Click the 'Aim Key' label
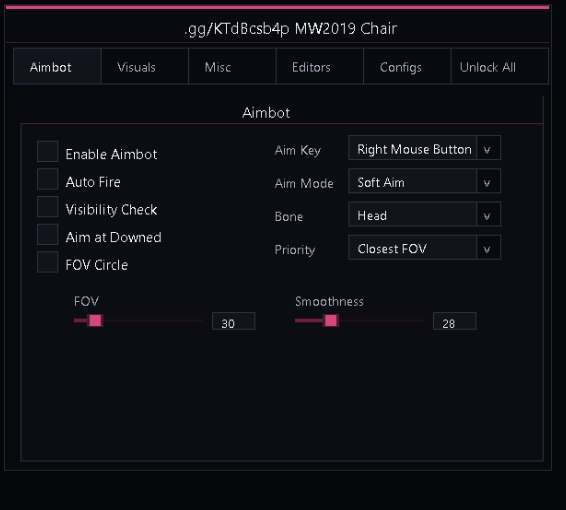 tap(297, 150)
